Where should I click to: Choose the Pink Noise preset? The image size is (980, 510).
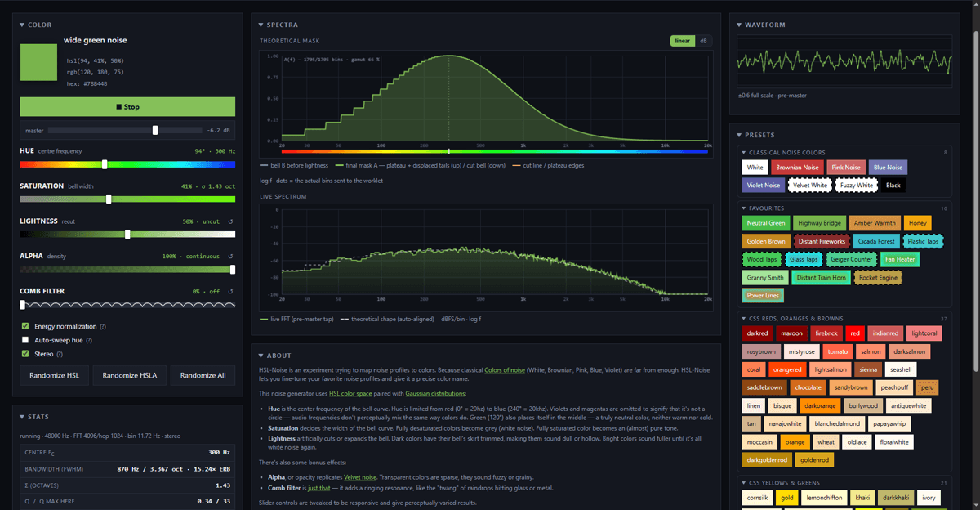[846, 167]
